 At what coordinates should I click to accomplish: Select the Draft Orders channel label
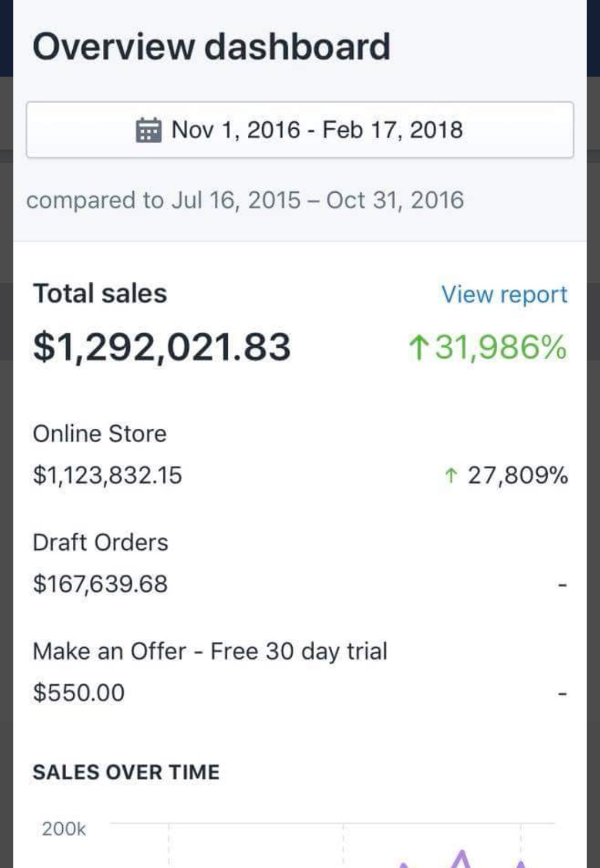click(x=100, y=543)
